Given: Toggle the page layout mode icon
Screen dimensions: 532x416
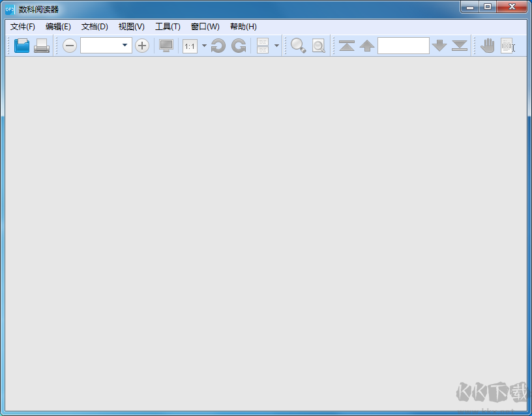Looking at the screenshot, I should pyautogui.click(x=263, y=46).
